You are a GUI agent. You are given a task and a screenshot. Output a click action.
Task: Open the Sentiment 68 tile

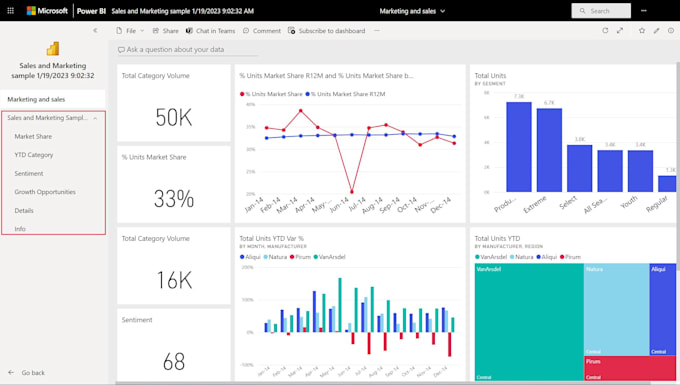point(174,345)
